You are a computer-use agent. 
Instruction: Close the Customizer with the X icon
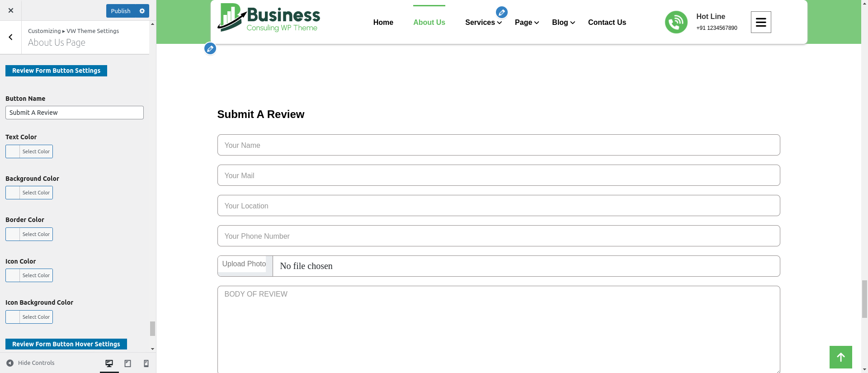coord(11,10)
